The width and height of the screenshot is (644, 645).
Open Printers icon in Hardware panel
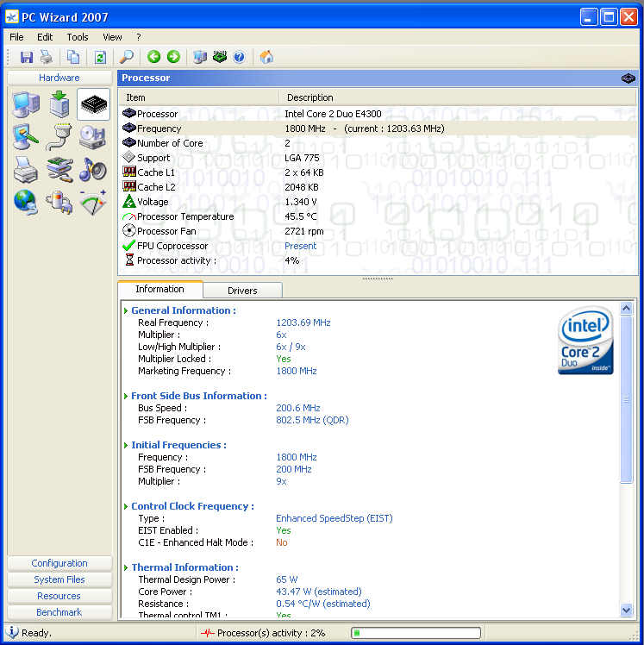pyautogui.click(x=26, y=170)
